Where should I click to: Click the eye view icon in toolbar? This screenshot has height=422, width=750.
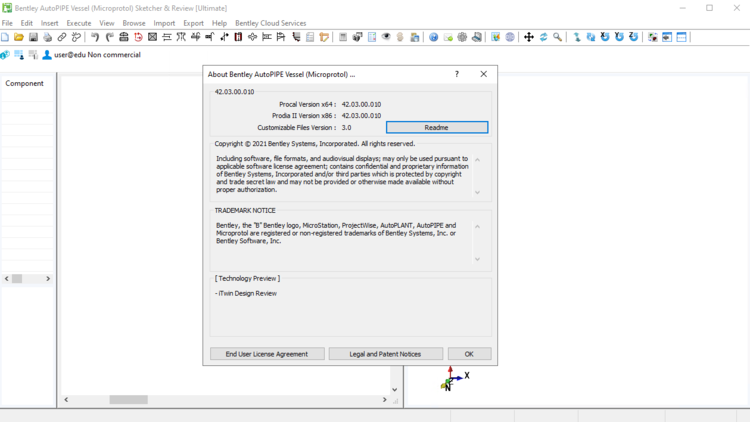(x=386, y=37)
